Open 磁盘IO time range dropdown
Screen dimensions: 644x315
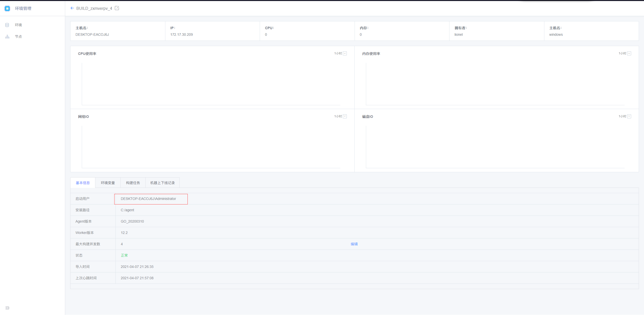[x=625, y=116]
